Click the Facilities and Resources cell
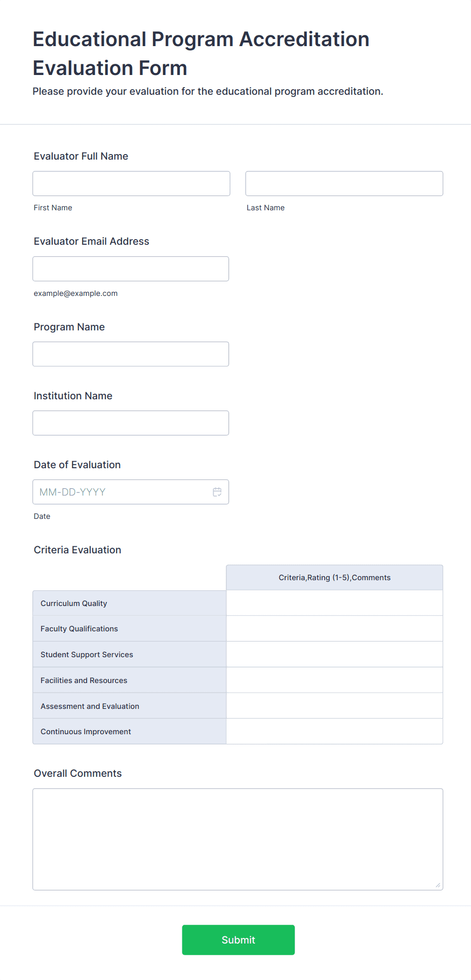The width and height of the screenshot is (471, 980). tap(334, 680)
